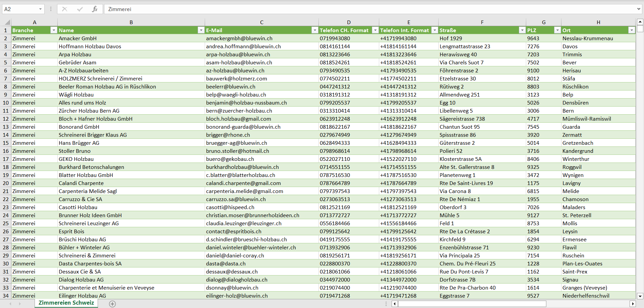Select column H header
This screenshot has height=308, width=644.
click(598, 22)
